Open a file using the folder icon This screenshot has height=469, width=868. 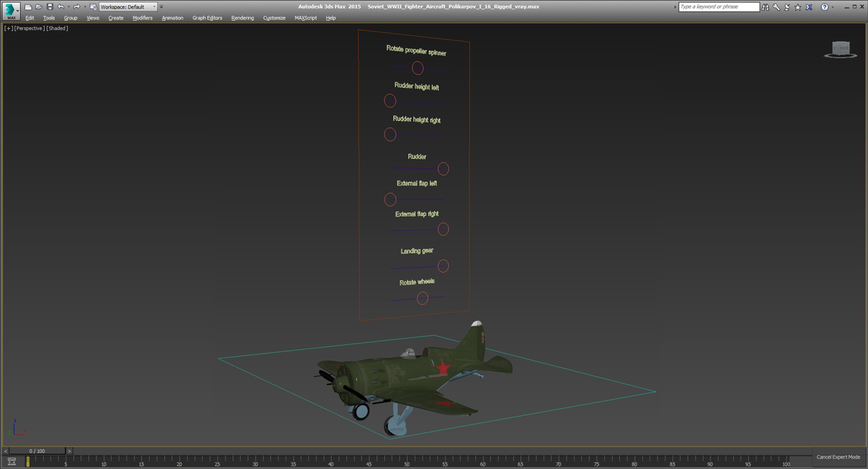click(x=39, y=7)
